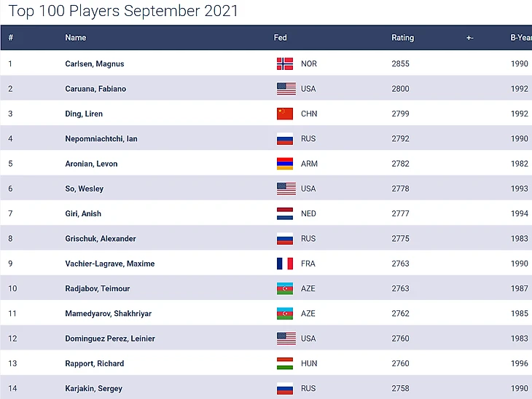
Task: Click the # rank column header
Action: (x=11, y=38)
